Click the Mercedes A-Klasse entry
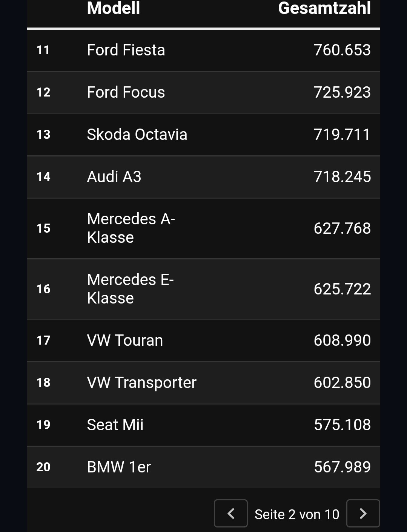 tap(204, 228)
